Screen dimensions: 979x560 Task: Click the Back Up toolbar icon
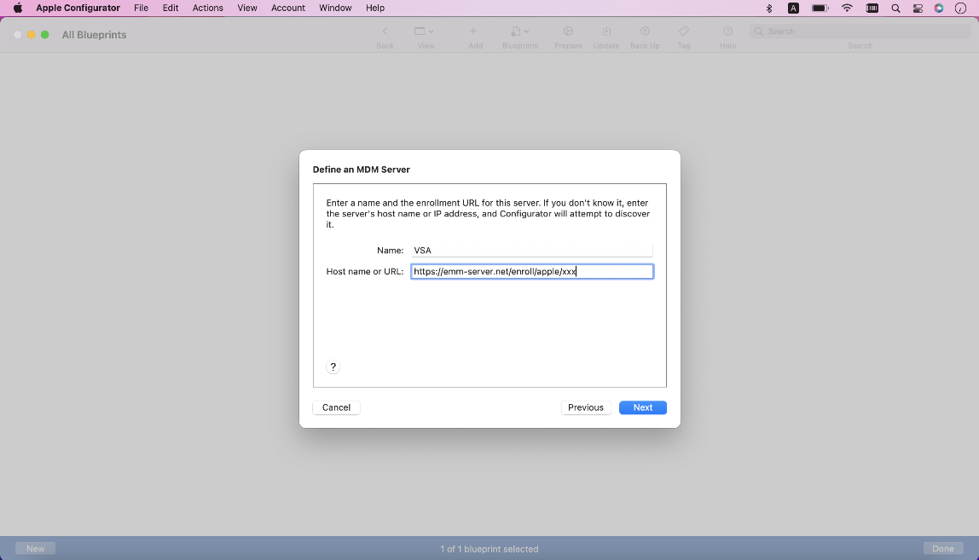[x=645, y=32]
